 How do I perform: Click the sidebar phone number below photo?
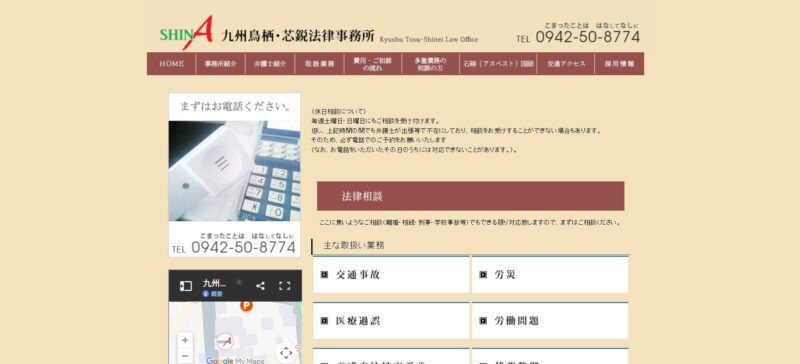[x=243, y=248]
